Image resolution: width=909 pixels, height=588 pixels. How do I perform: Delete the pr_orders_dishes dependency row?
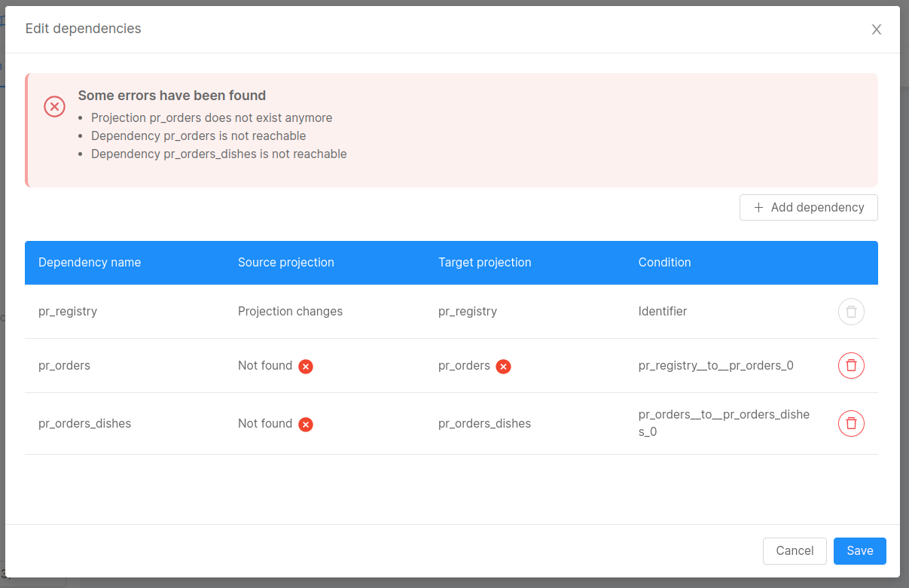851,424
